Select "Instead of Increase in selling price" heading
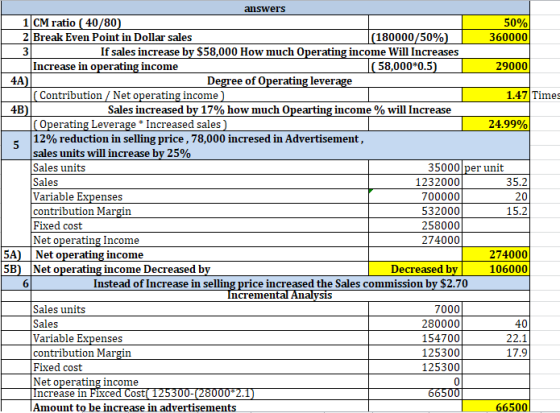Image resolution: width=560 pixels, height=413 pixels. (x=280, y=284)
